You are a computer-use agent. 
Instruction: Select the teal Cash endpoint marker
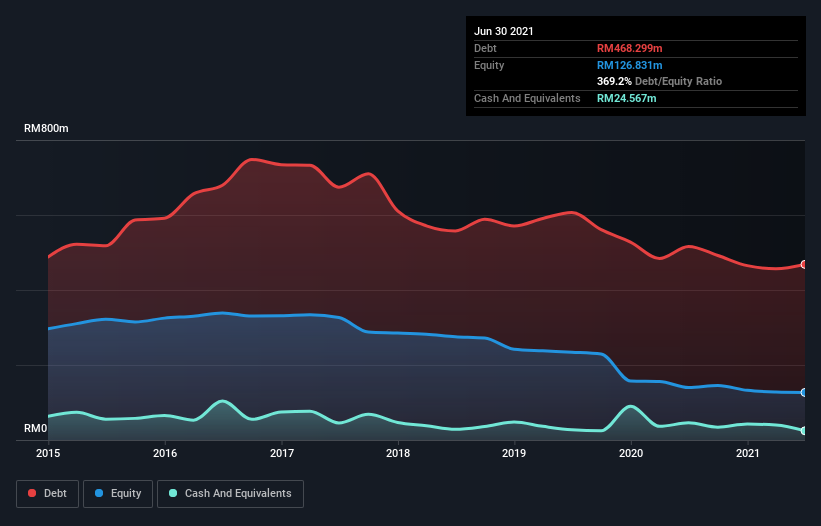click(804, 431)
